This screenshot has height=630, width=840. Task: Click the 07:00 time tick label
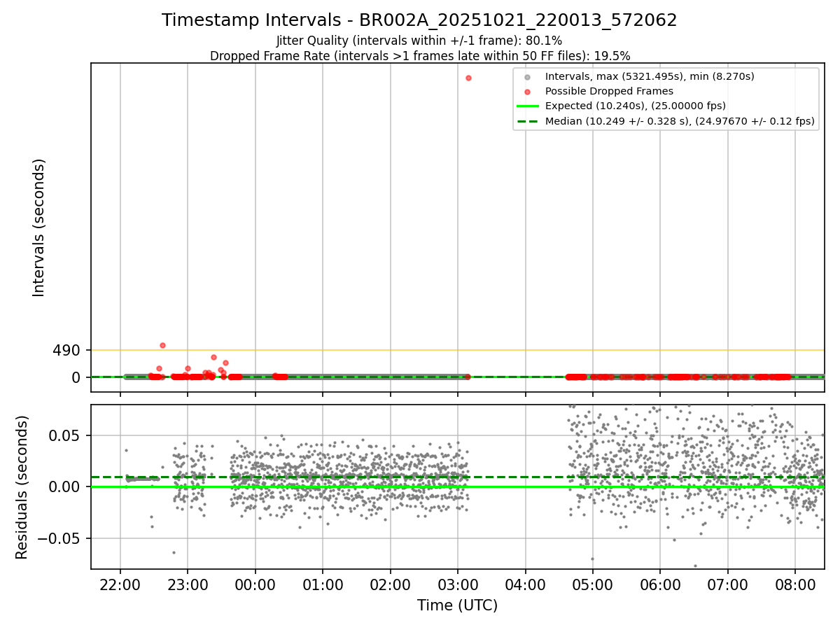tap(728, 585)
